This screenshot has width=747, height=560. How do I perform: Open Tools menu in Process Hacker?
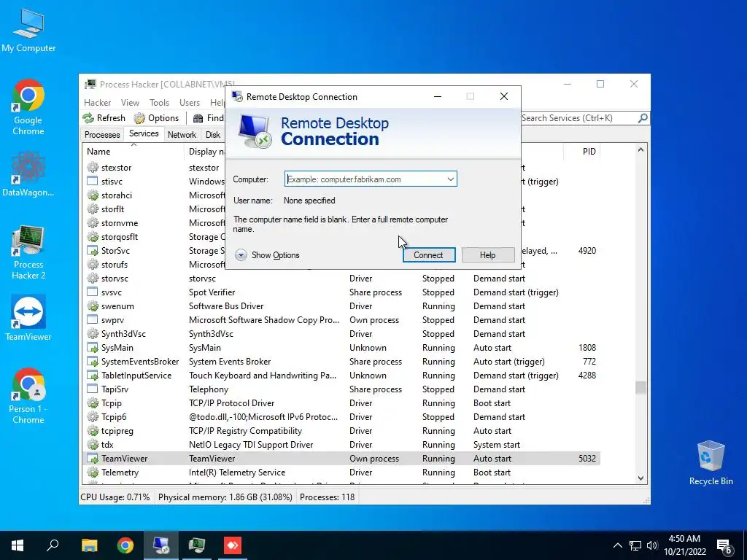pos(159,103)
